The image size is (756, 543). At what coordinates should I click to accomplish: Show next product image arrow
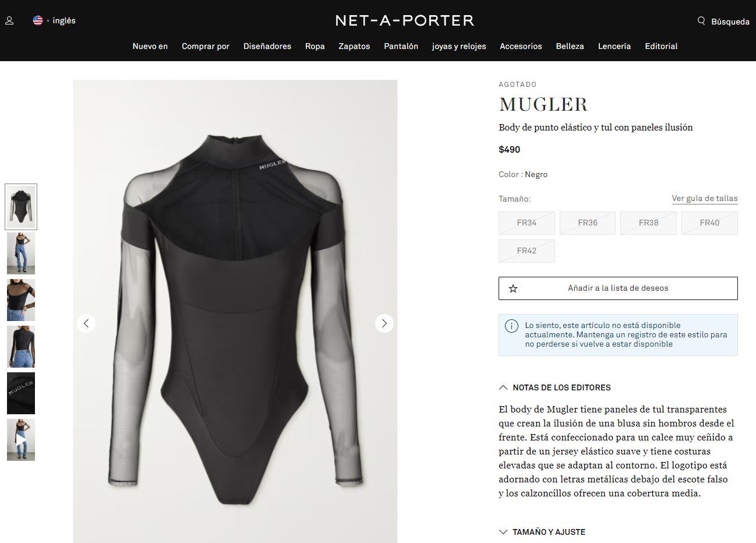pyautogui.click(x=384, y=323)
